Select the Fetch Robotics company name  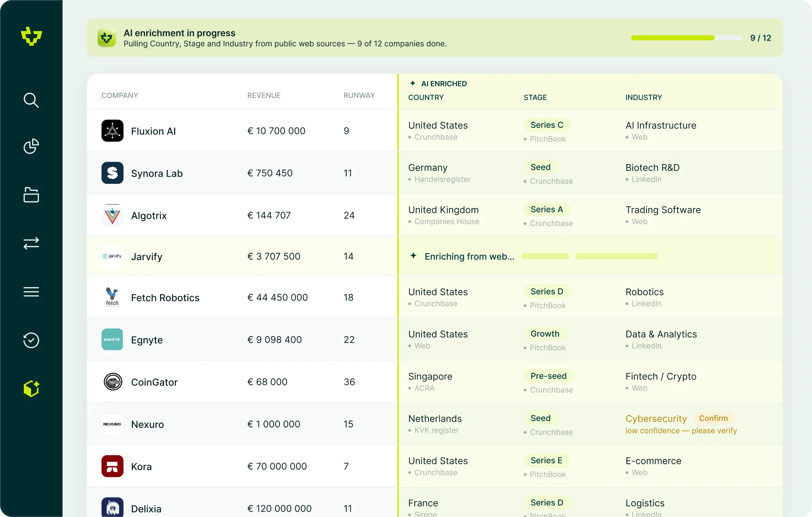click(165, 298)
